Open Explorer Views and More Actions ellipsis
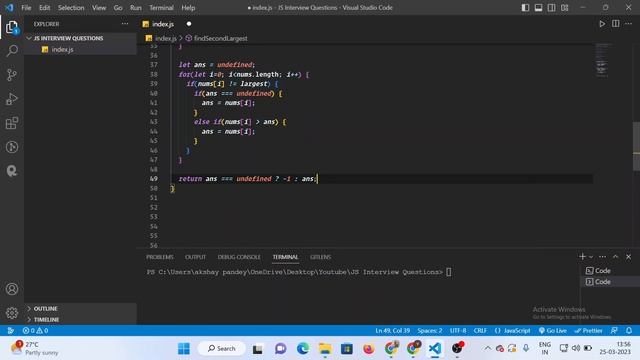 125,24
